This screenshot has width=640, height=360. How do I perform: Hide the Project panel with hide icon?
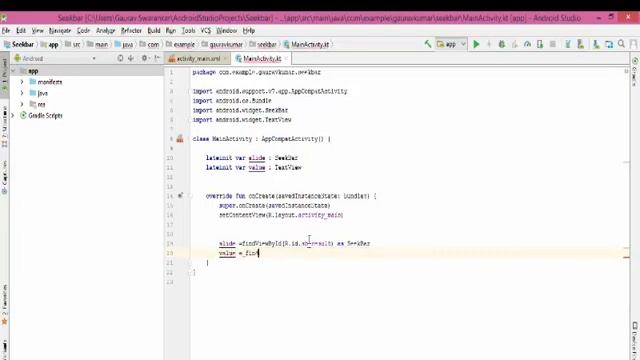[x=157, y=58]
